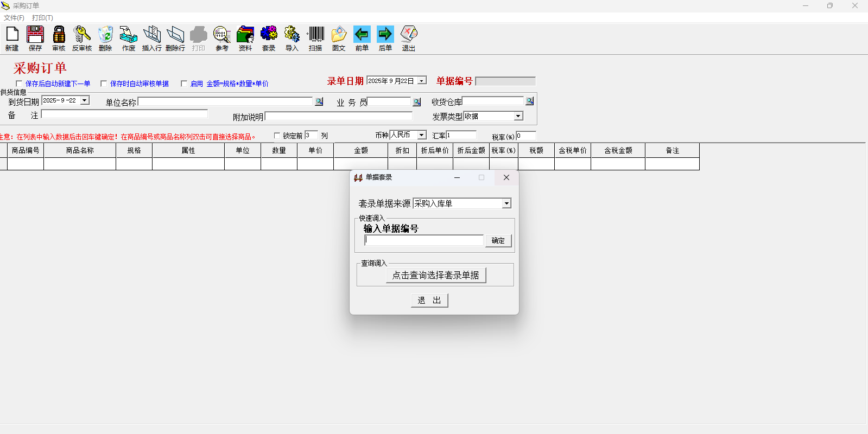This screenshot has width=868, height=434.
Task: Expand the 套录单据来源 dropdown
Action: pos(506,203)
